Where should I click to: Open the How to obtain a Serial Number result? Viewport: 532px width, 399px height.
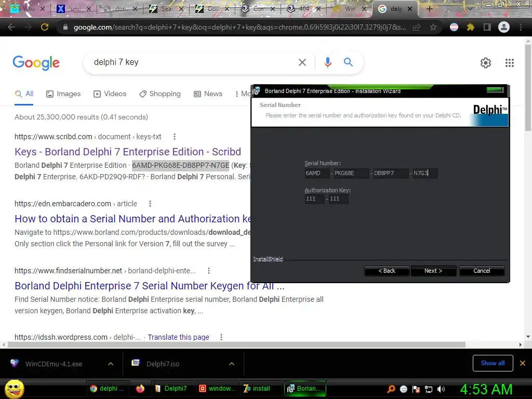[132, 219]
